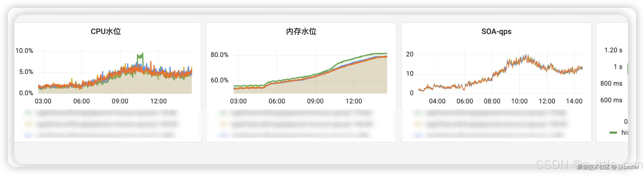Click the '14:00' time label under SOA-qps
Screen dimensions: 644x175
click(x=574, y=101)
